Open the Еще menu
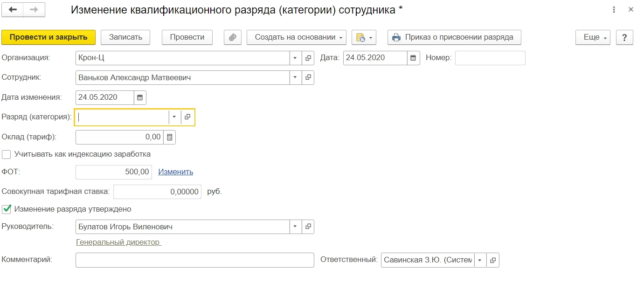This screenshot has height=296, width=644. coord(593,37)
